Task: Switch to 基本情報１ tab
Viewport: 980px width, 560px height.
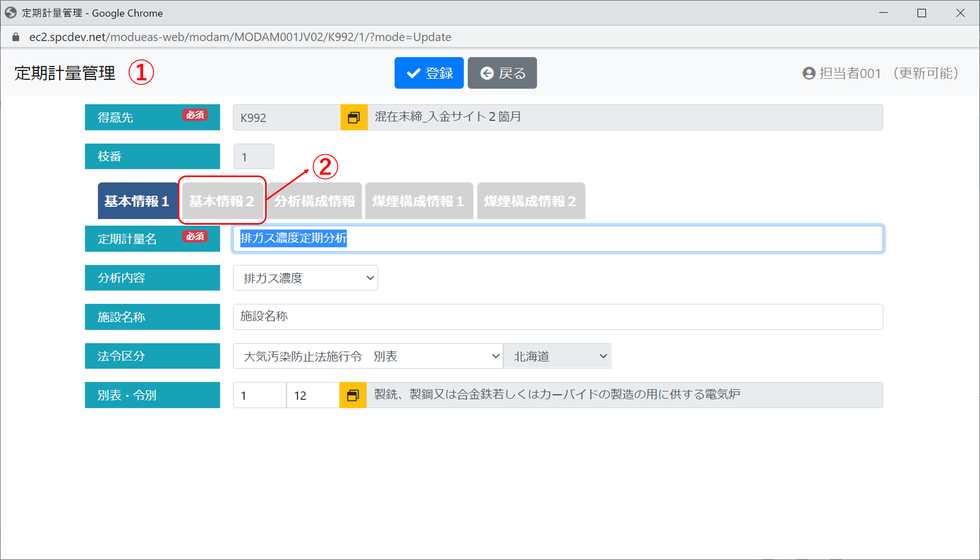Action: 138,201
